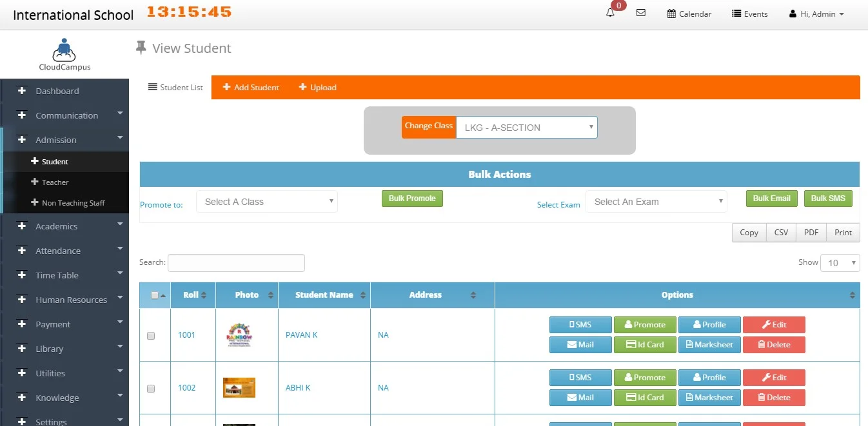This screenshot has width=868, height=426.
Task: Click the Copy button
Action: coord(749,233)
